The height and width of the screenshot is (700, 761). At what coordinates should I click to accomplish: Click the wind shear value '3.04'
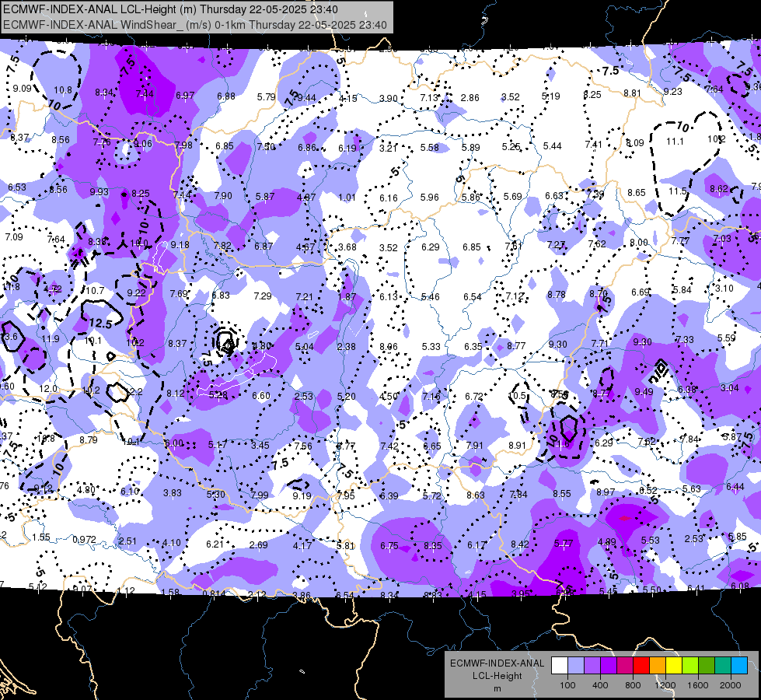pyautogui.click(x=729, y=387)
